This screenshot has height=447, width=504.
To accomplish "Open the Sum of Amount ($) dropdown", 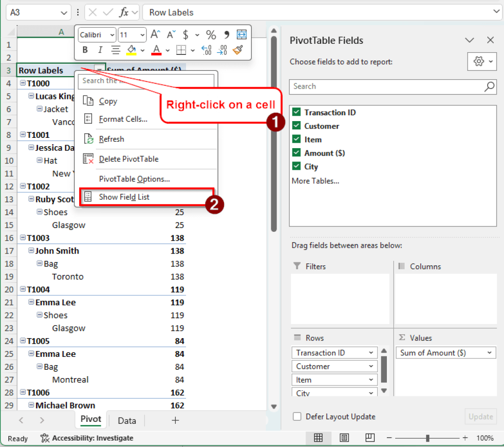I will (x=489, y=352).
